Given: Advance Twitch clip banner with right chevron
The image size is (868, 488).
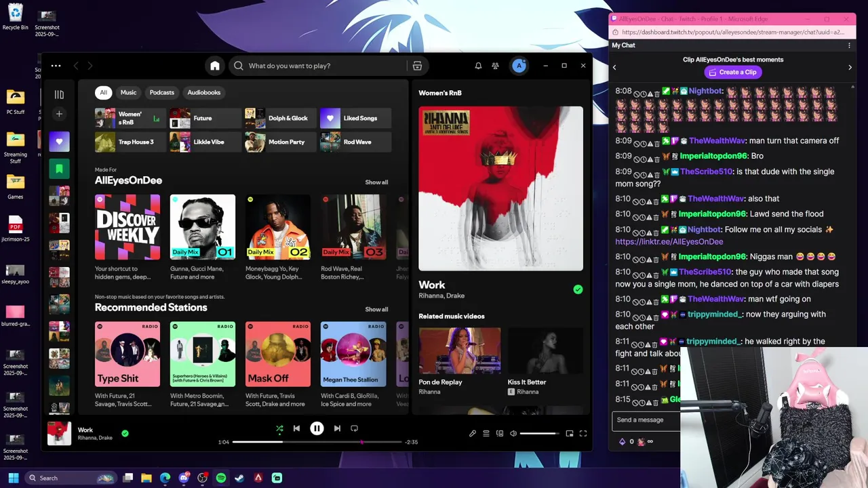Looking at the screenshot, I should [850, 67].
